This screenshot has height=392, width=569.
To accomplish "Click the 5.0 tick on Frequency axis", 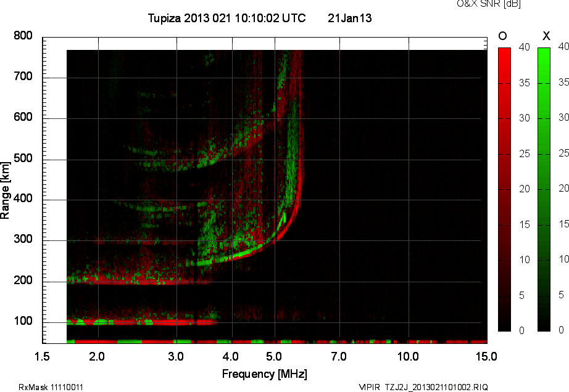I will (273, 356).
